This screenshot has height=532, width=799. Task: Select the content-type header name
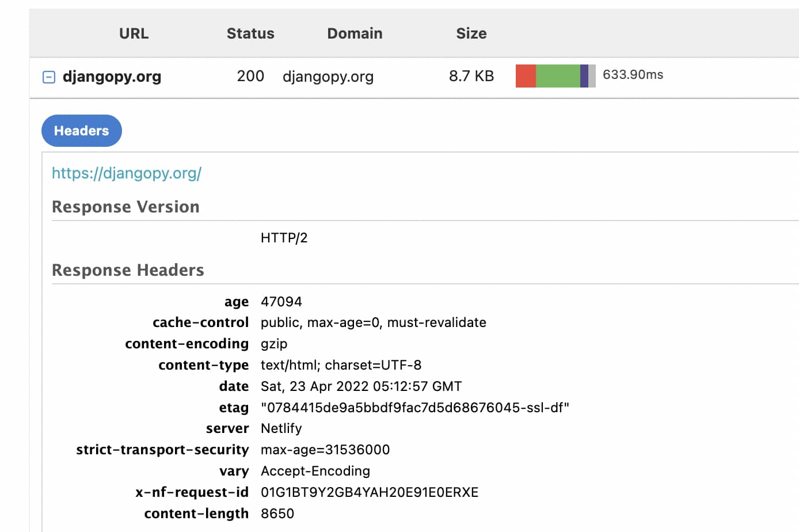[x=204, y=365]
